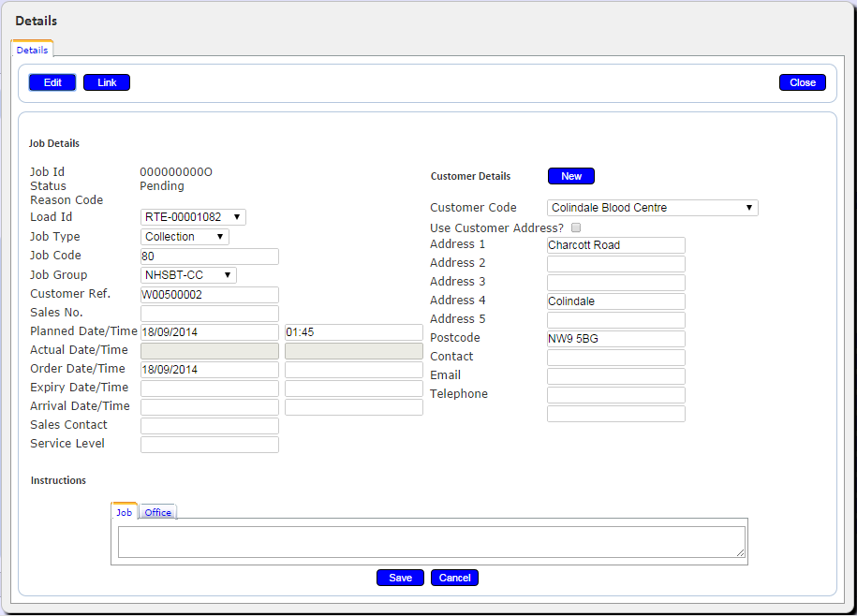Select the Planned date field
Screen dimensions: 857x616
210,332
